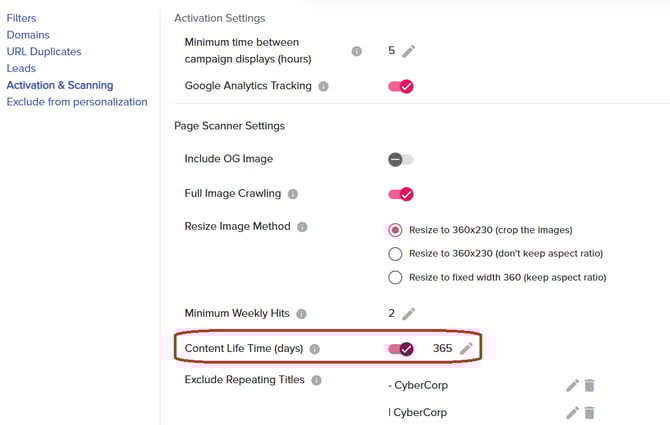Open Resize Image Method info tooltip
670x425 pixels.
tap(302, 227)
